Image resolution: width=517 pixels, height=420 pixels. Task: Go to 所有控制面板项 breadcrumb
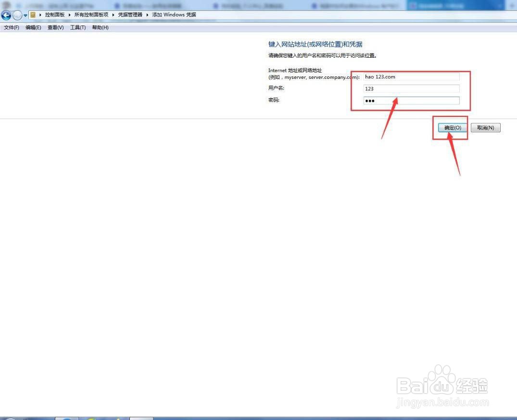pyautogui.click(x=91, y=15)
